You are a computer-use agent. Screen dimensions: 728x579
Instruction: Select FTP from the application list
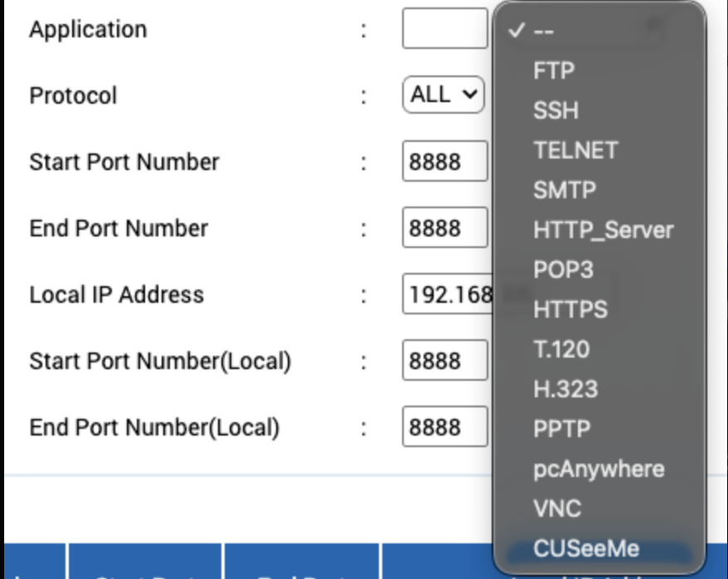(x=554, y=71)
